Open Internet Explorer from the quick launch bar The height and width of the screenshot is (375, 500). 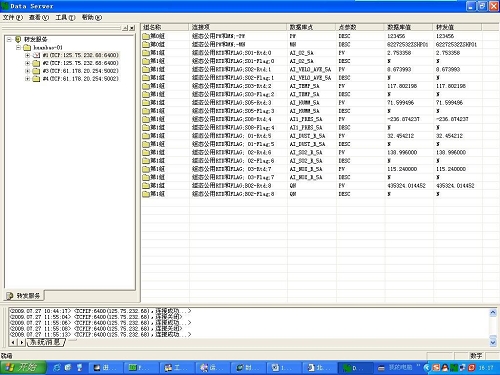[x=57, y=367]
